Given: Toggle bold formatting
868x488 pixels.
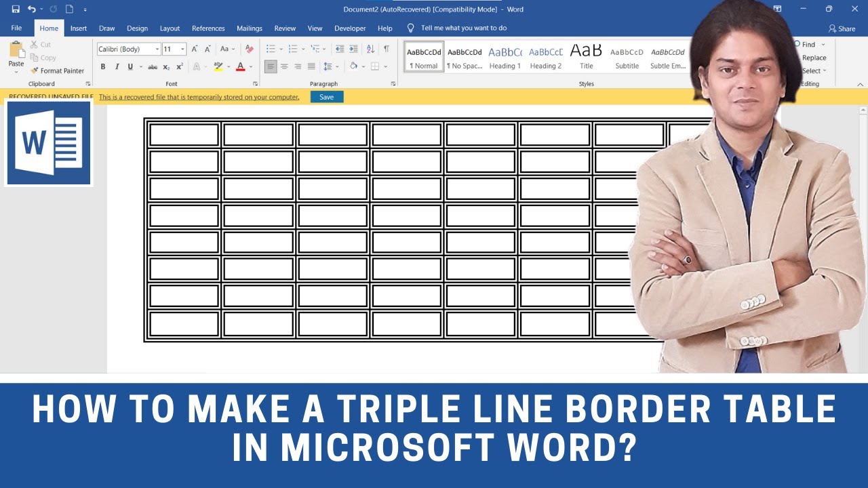Looking at the screenshot, I should click(x=103, y=66).
